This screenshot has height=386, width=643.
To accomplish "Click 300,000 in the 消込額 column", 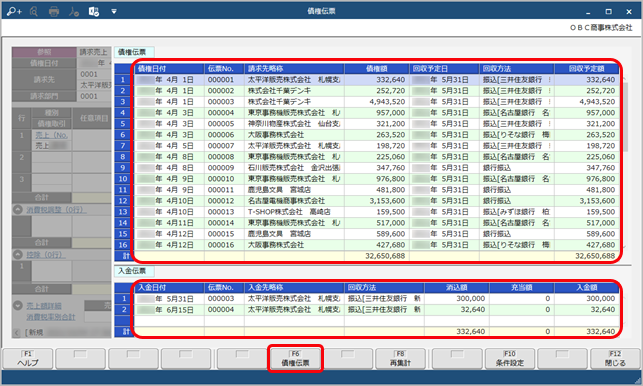I will point(457,299).
